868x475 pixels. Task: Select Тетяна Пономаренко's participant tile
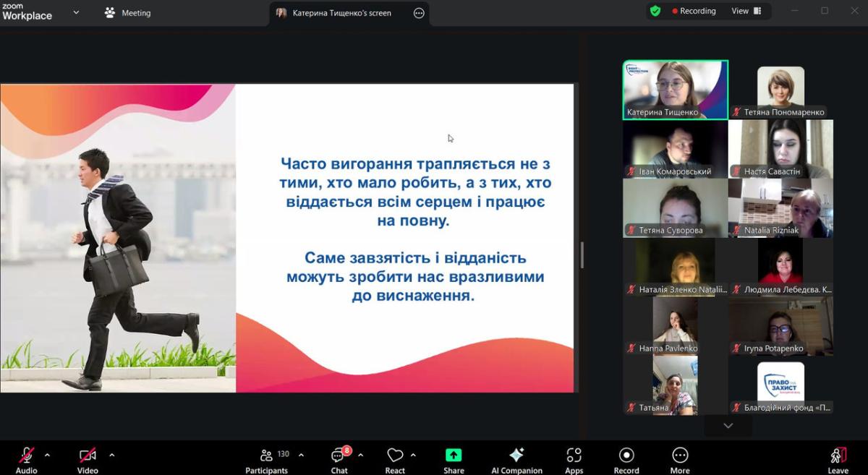pos(780,90)
